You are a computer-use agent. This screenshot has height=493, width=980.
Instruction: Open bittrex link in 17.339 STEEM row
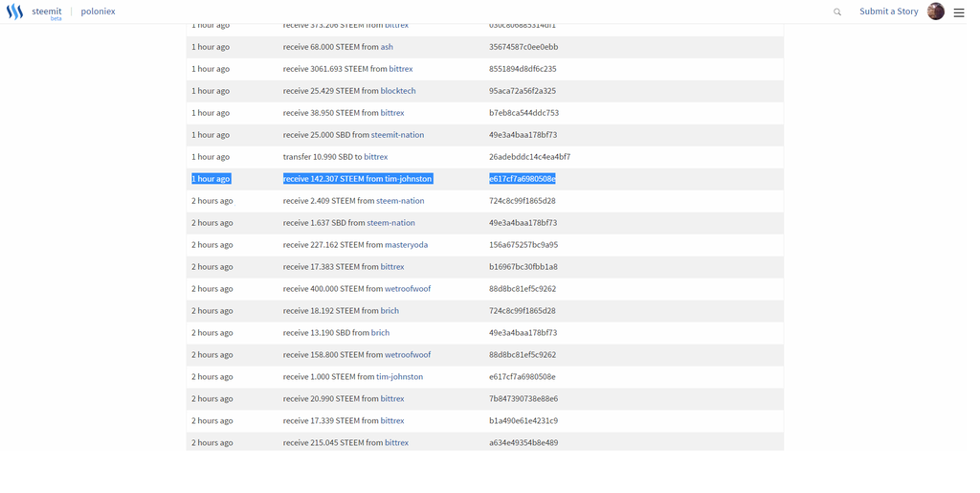(x=392, y=420)
